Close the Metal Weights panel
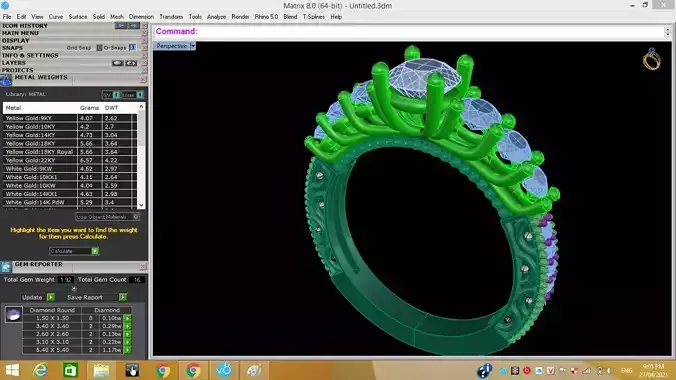Image resolution: width=676 pixels, height=380 pixels. [143, 80]
